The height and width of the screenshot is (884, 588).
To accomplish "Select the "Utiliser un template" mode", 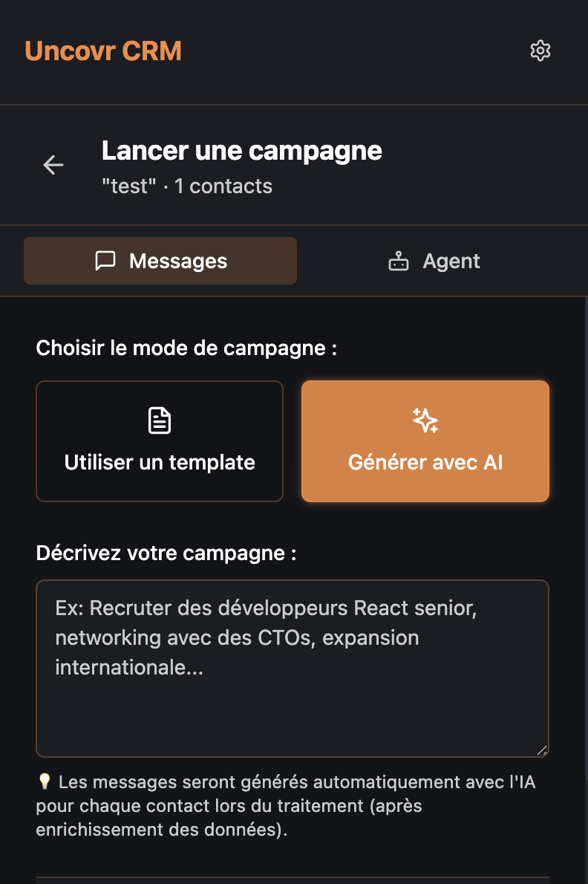I will point(160,441).
